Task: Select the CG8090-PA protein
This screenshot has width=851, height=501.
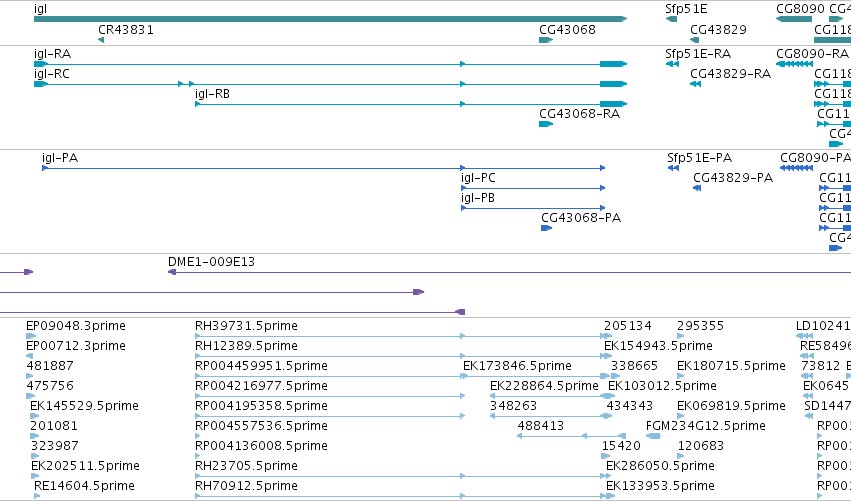Action: pyautogui.click(x=796, y=168)
